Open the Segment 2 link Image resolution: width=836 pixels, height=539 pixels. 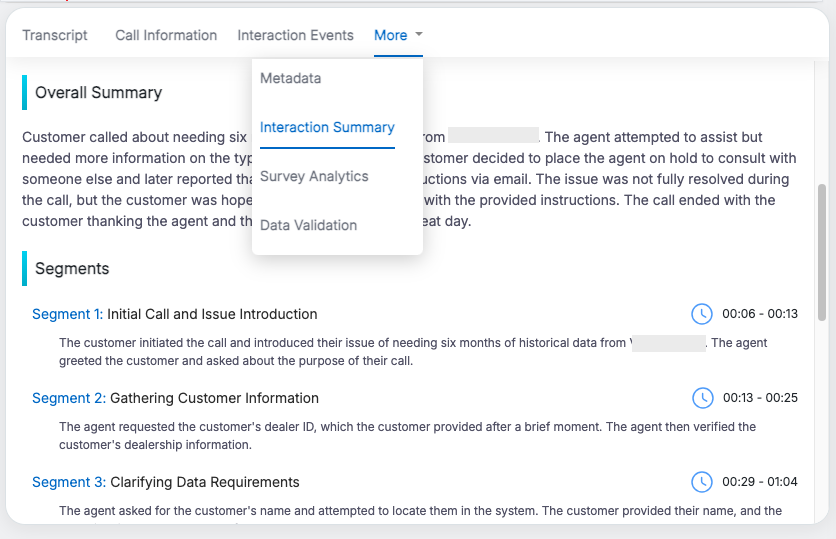point(68,398)
